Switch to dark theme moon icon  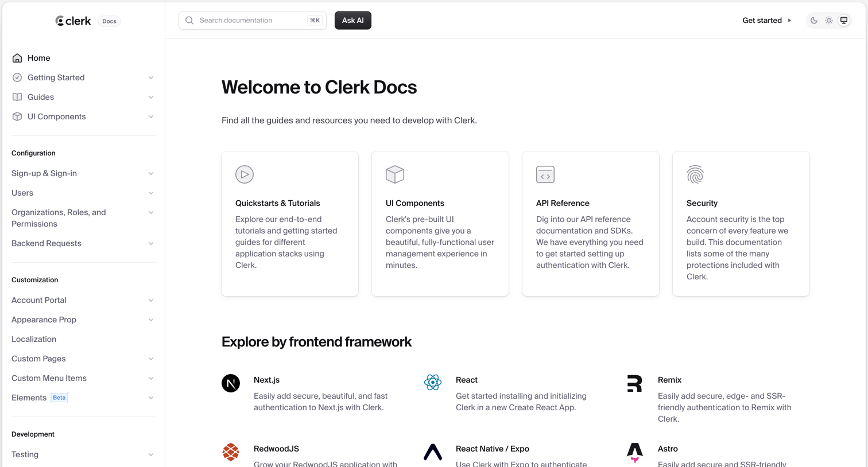pyautogui.click(x=814, y=20)
